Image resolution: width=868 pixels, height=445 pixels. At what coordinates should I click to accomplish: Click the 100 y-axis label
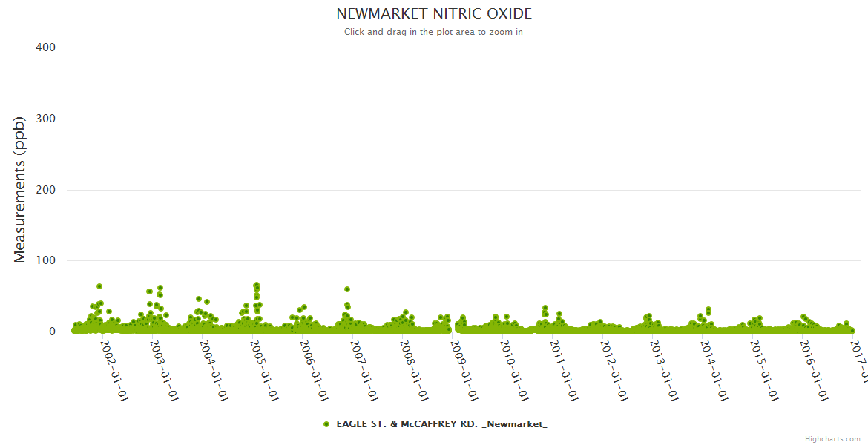45,261
